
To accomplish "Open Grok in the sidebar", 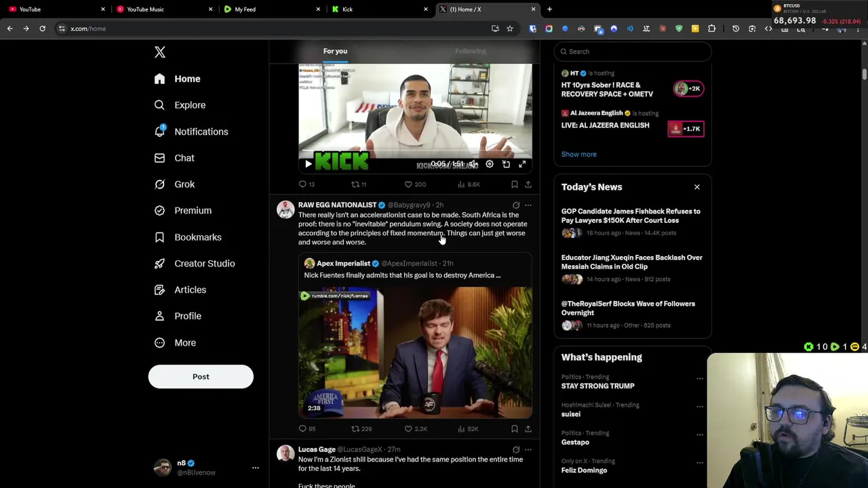I will [174, 184].
